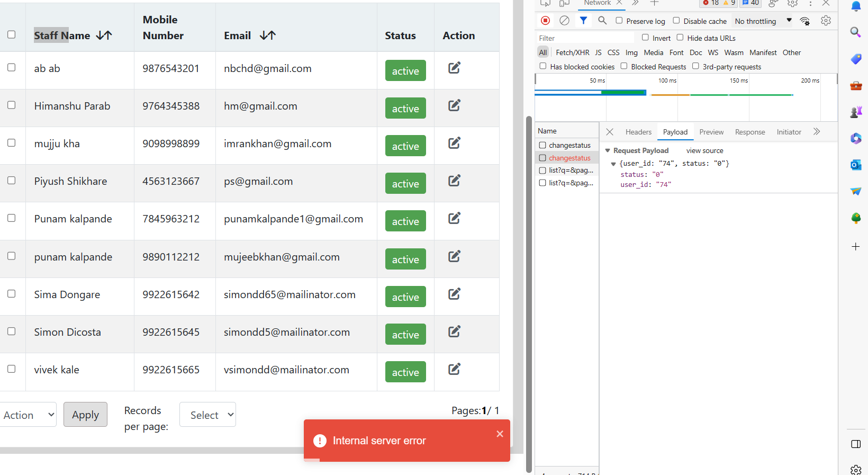Edit Simon Dicosta's record
Image resolution: width=868 pixels, height=475 pixels.
(x=454, y=331)
